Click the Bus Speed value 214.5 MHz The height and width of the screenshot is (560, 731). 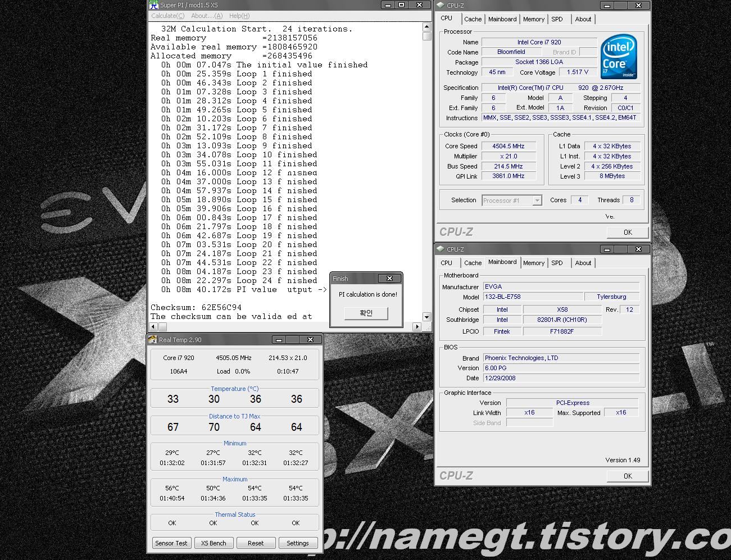tap(508, 166)
